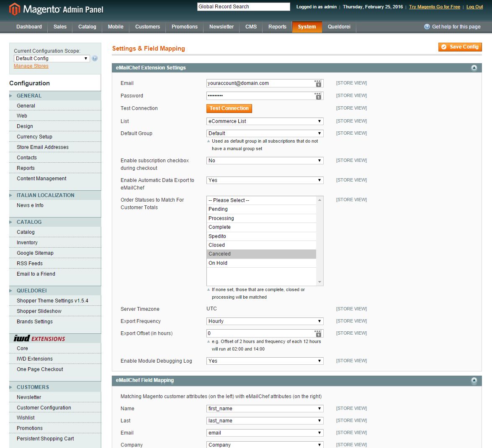Click Try Magento Go for Free link
The height and width of the screenshot is (448, 492).
coord(435,7)
